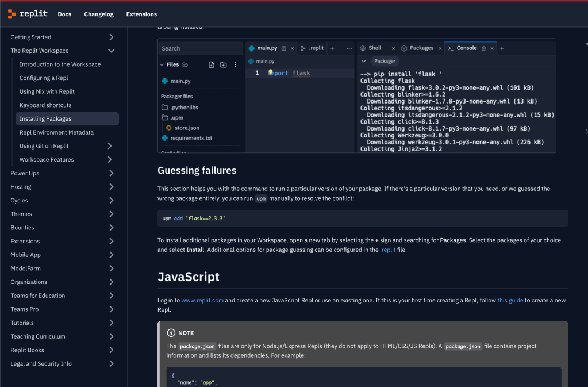Open the Changelog page
The width and height of the screenshot is (588, 387).
99,14
